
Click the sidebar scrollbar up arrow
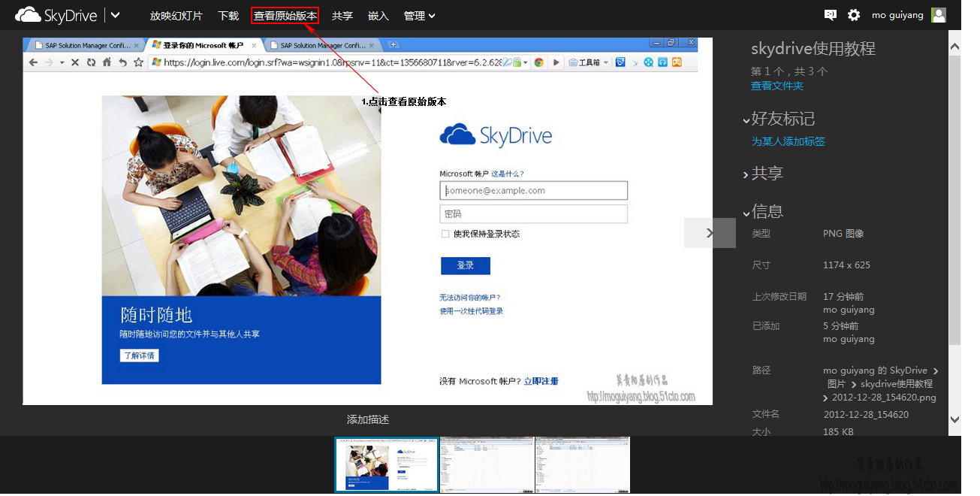click(954, 47)
